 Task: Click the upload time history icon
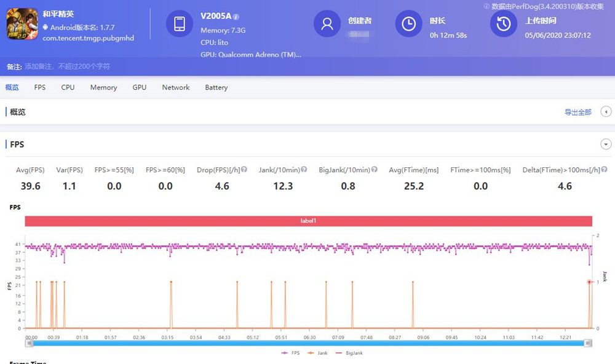(x=503, y=24)
